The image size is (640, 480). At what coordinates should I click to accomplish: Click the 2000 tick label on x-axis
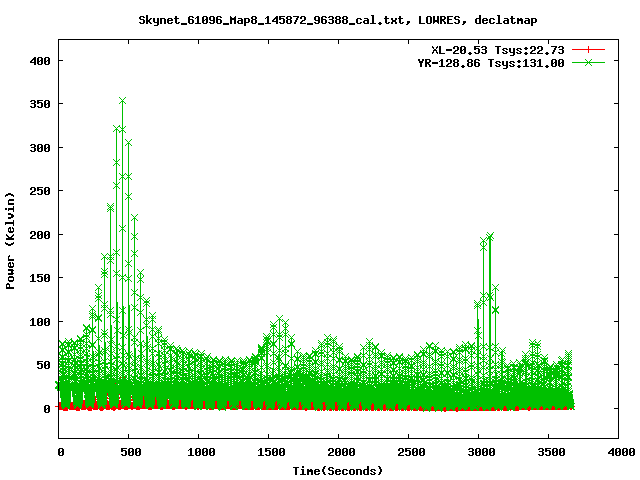[338, 453]
